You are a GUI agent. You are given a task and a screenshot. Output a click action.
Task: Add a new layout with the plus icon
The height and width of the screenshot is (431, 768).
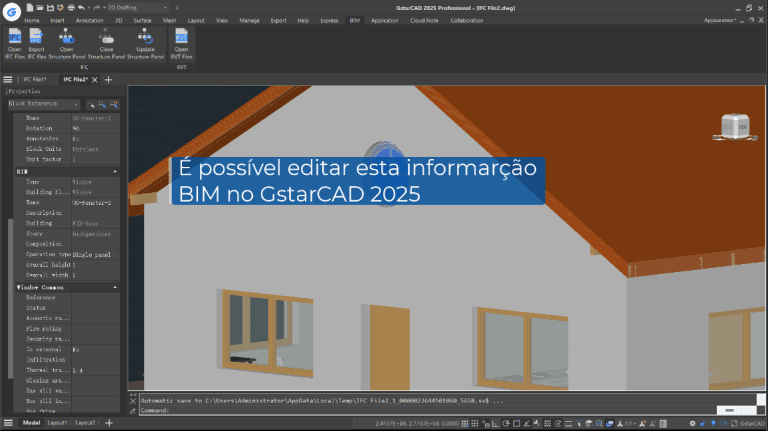[x=109, y=423]
